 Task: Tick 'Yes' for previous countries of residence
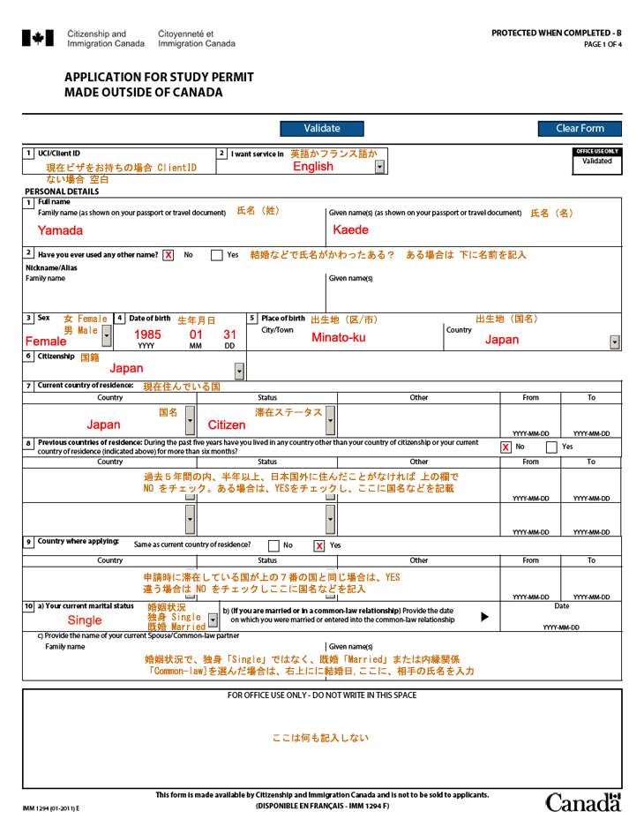coord(551,447)
